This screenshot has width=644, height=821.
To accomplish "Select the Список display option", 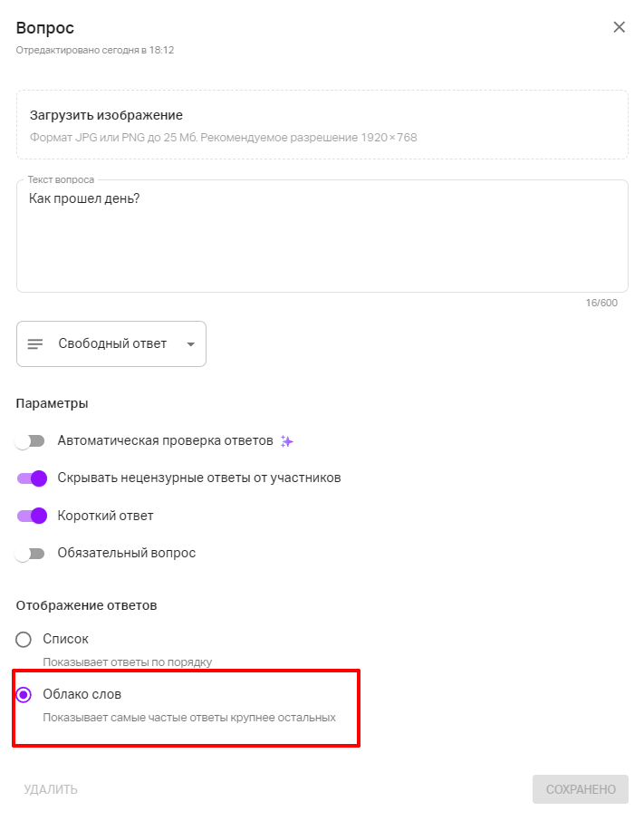I will pos(24,640).
